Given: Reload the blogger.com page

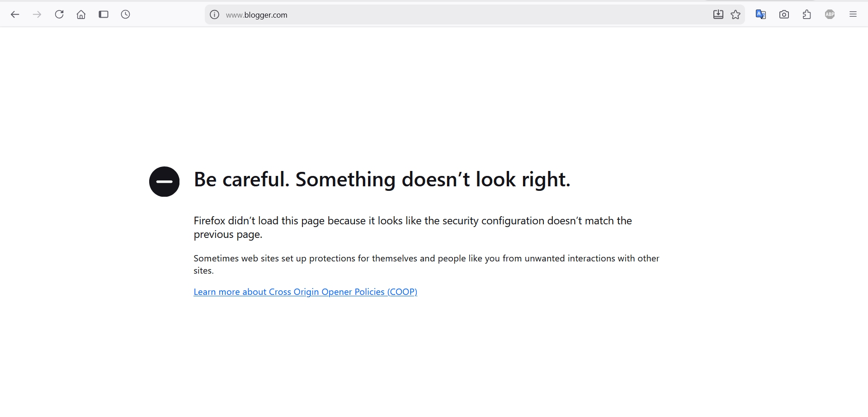Looking at the screenshot, I should click(x=59, y=14).
